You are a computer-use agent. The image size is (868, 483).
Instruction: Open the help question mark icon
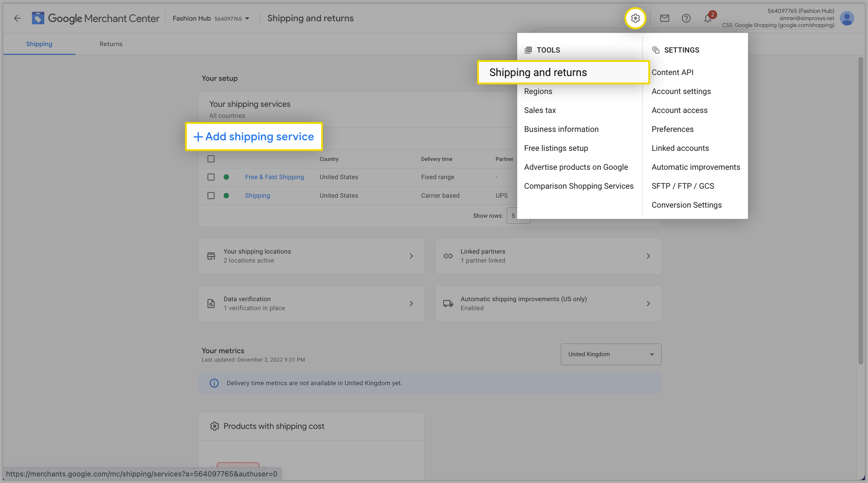click(x=686, y=18)
